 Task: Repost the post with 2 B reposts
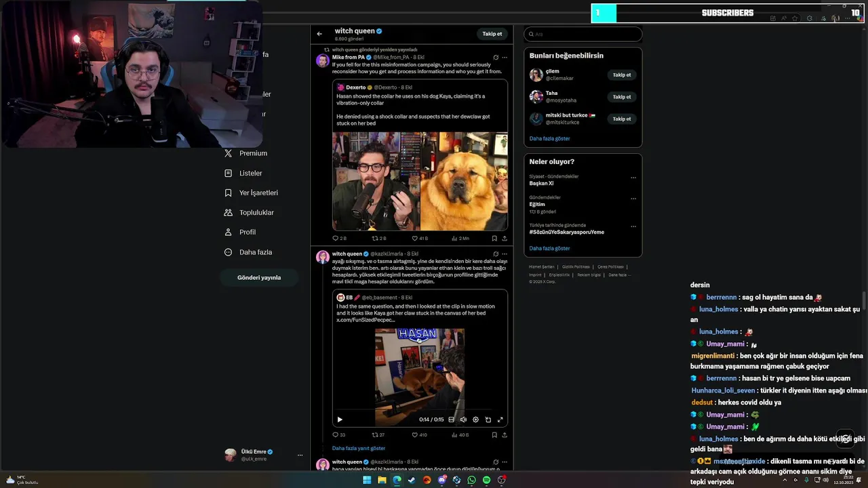(x=379, y=239)
